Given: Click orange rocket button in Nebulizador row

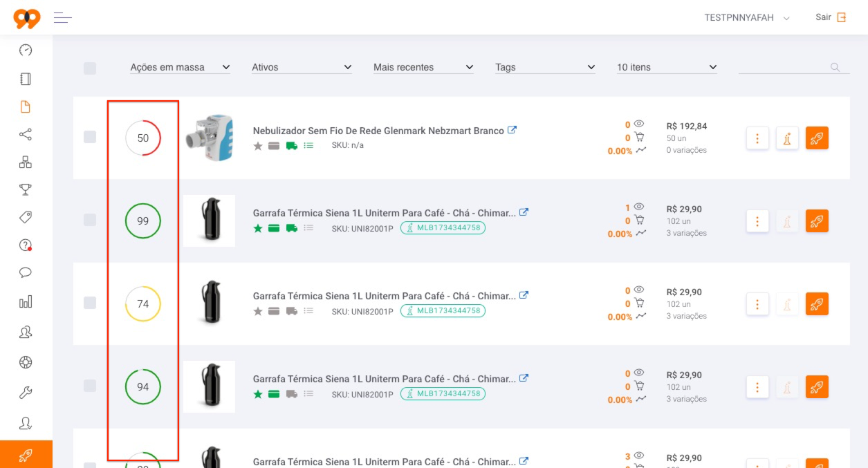Looking at the screenshot, I should pyautogui.click(x=817, y=138).
